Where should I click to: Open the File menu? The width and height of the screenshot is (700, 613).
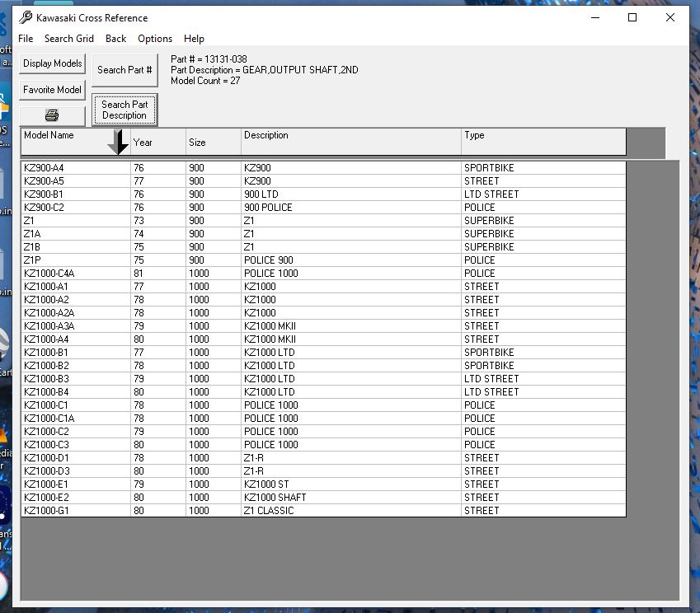(x=26, y=39)
